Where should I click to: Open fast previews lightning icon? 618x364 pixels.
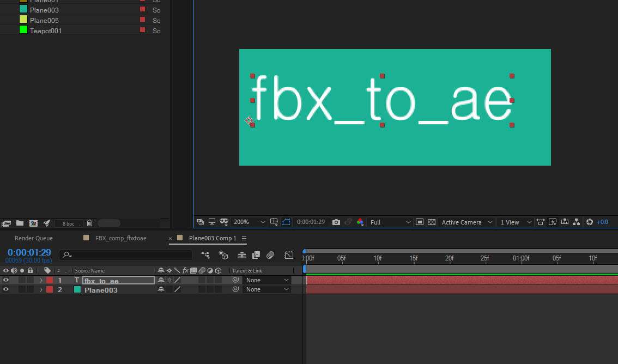tap(553, 222)
